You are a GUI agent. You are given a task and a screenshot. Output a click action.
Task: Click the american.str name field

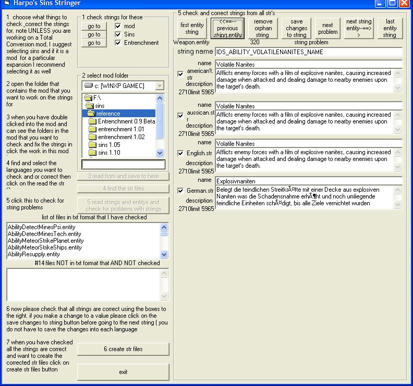[308, 64]
